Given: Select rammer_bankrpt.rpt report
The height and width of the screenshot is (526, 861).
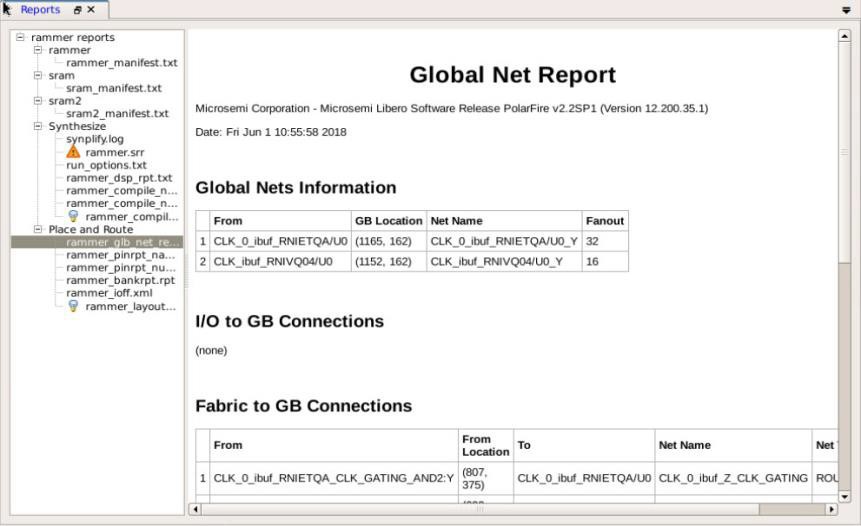Looking at the screenshot, I should tap(120, 280).
